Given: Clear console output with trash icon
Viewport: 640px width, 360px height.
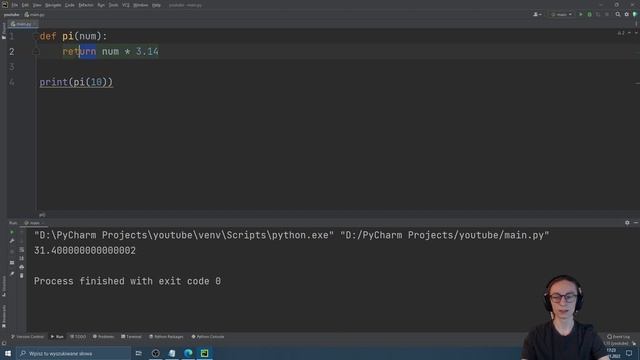Looking at the screenshot, I should tap(22, 276).
